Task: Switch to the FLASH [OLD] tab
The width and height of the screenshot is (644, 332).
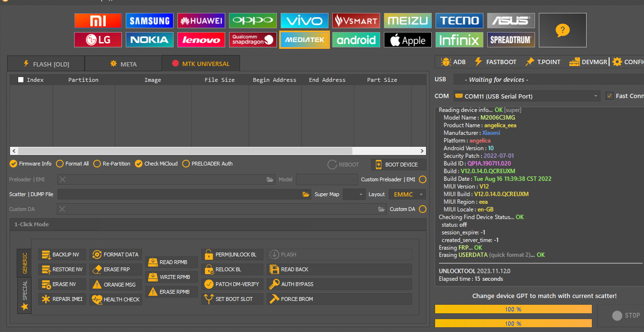Action: coord(46,64)
